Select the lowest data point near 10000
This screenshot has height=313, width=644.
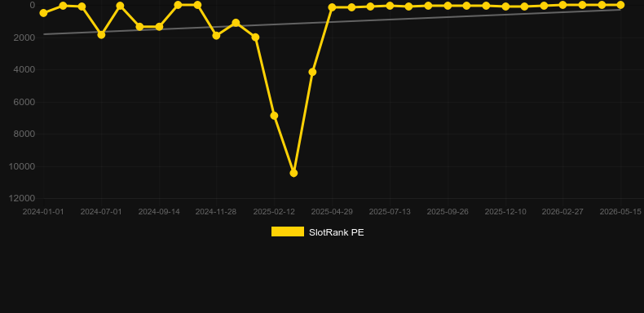tap(293, 174)
